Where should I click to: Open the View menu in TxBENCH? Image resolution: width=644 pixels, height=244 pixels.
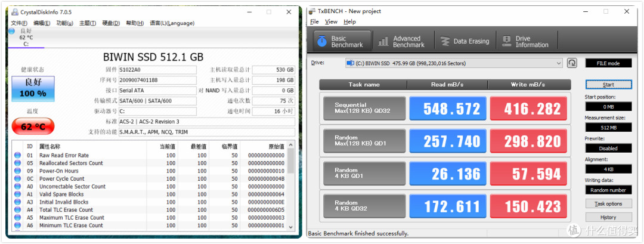(331, 21)
